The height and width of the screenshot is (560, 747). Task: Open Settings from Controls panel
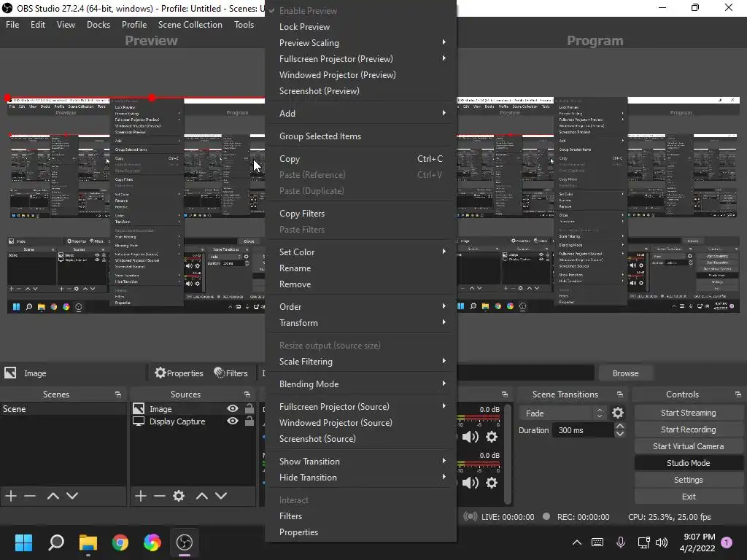point(689,480)
